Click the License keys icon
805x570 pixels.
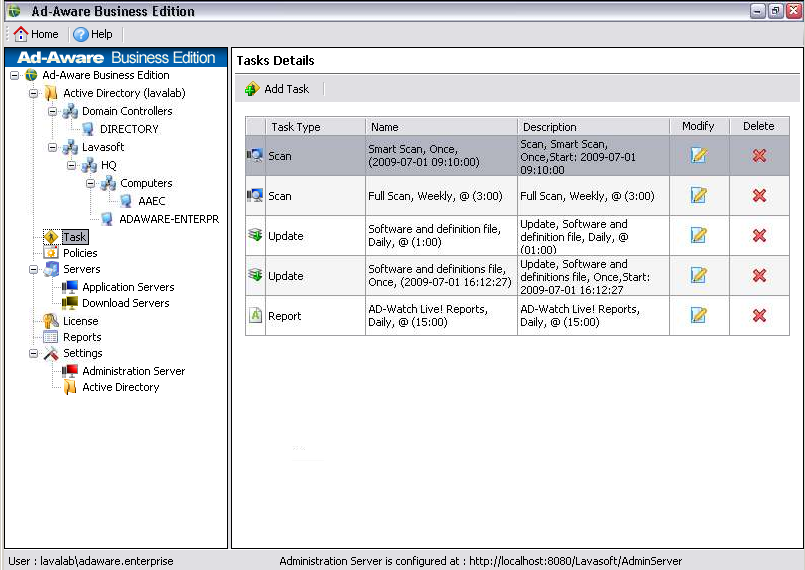tap(51, 321)
